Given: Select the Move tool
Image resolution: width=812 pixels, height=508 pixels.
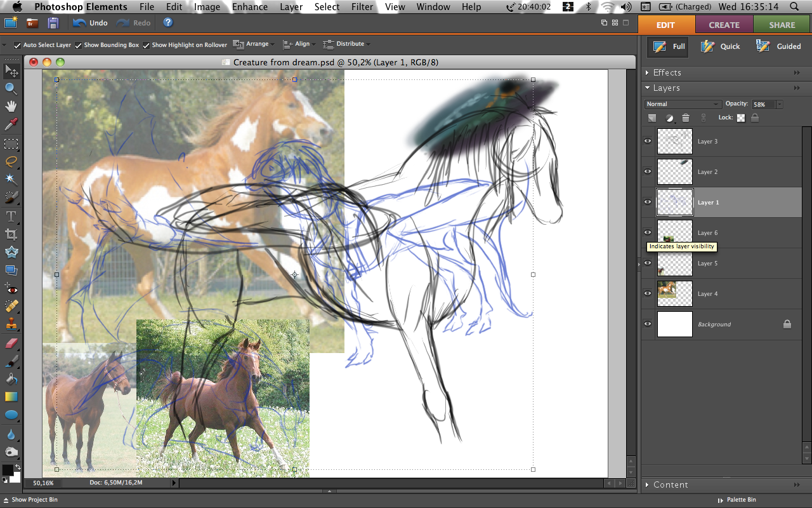Looking at the screenshot, I should click(11, 70).
